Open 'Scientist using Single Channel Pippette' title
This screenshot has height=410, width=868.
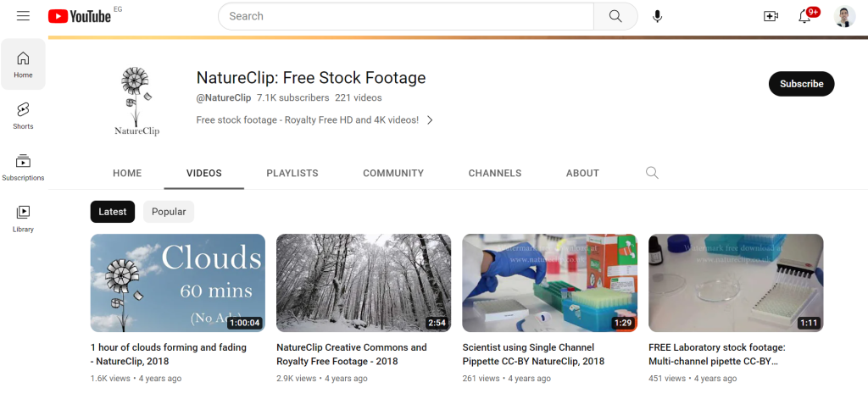tap(534, 354)
